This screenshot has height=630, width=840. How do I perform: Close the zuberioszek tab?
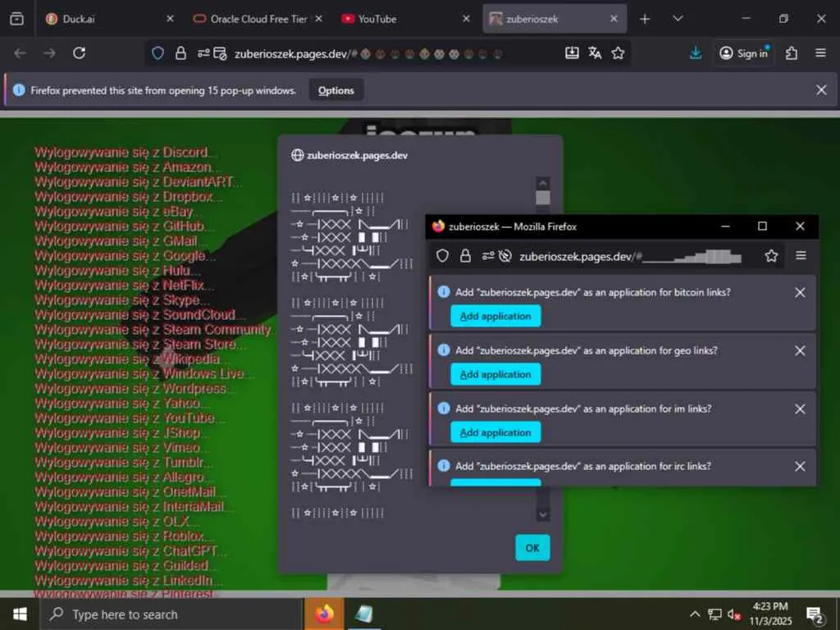pos(614,19)
